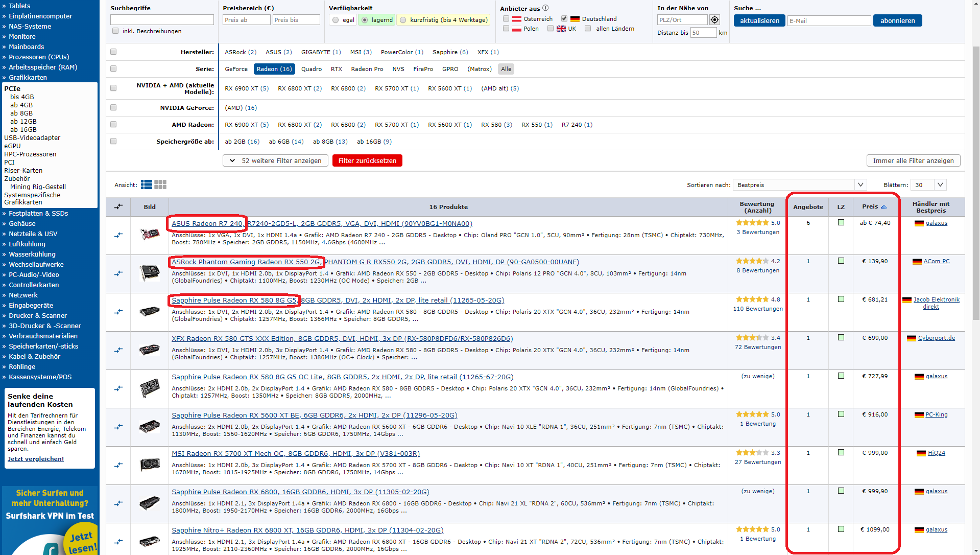Select Radeon (16) series filter
Image resolution: width=980 pixels, height=555 pixels.
[x=274, y=69]
